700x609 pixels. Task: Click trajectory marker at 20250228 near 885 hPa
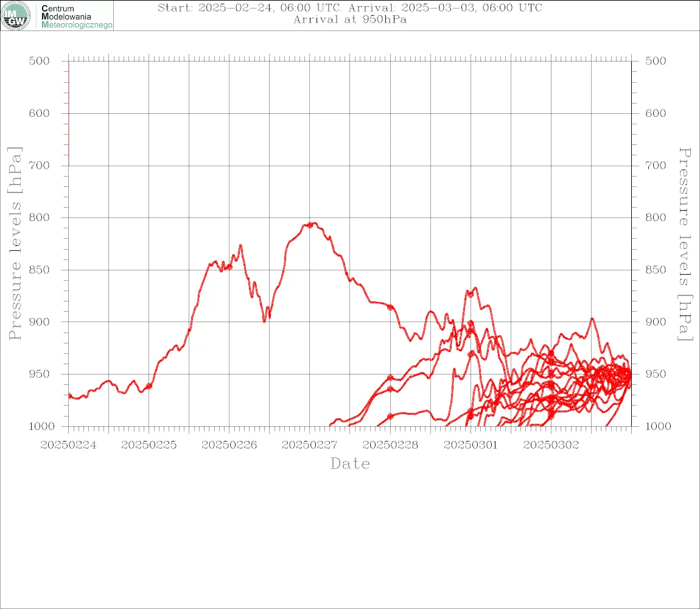[x=390, y=308]
